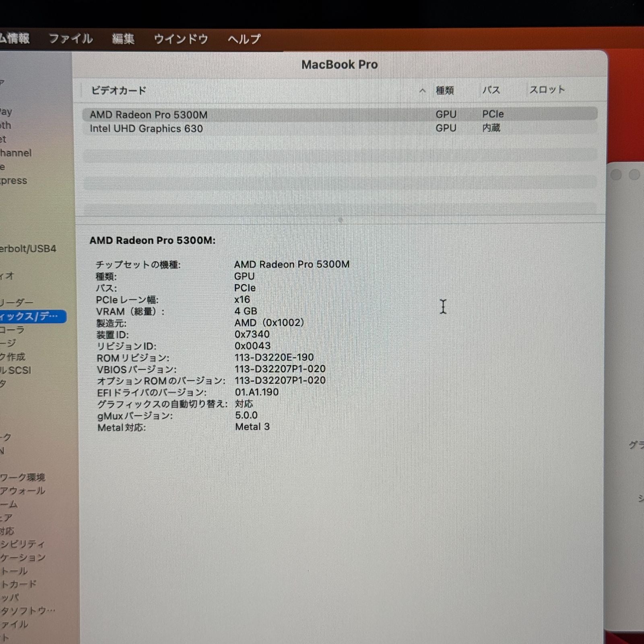This screenshot has width=644, height=644.
Task: Select Thunderbolt/USB4 in the sidebar
Action: (x=28, y=249)
